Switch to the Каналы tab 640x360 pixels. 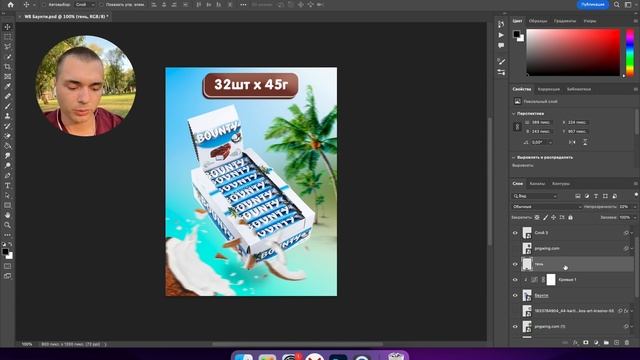pos(537,184)
